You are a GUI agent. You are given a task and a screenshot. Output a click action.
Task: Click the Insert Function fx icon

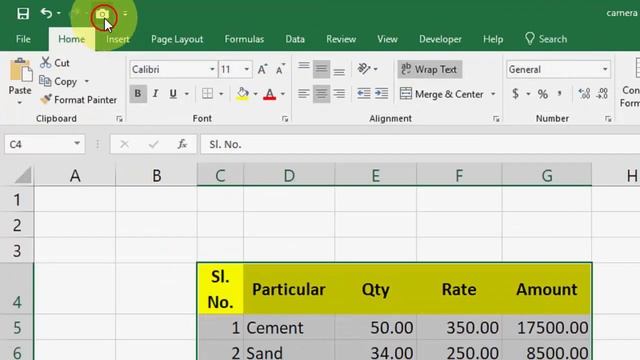coord(182,144)
